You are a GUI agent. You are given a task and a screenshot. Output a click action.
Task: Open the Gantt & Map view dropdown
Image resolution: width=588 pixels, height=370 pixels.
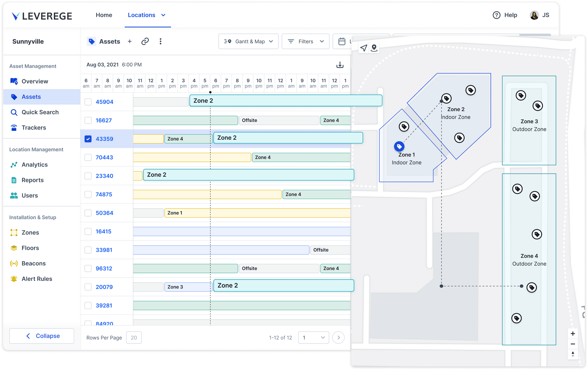click(248, 41)
